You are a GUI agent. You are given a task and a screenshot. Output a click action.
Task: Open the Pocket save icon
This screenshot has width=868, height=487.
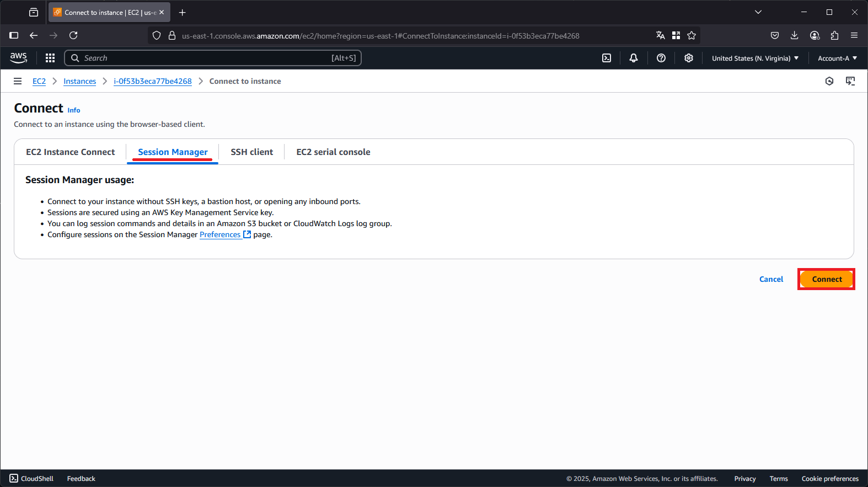pyautogui.click(x=775, y=35)
